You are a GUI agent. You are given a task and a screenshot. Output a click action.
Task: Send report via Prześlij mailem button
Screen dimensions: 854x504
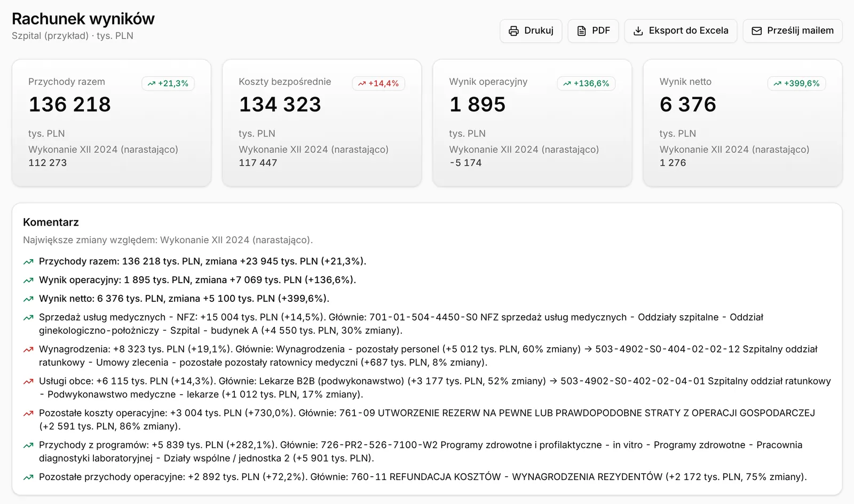click(793, 31)
